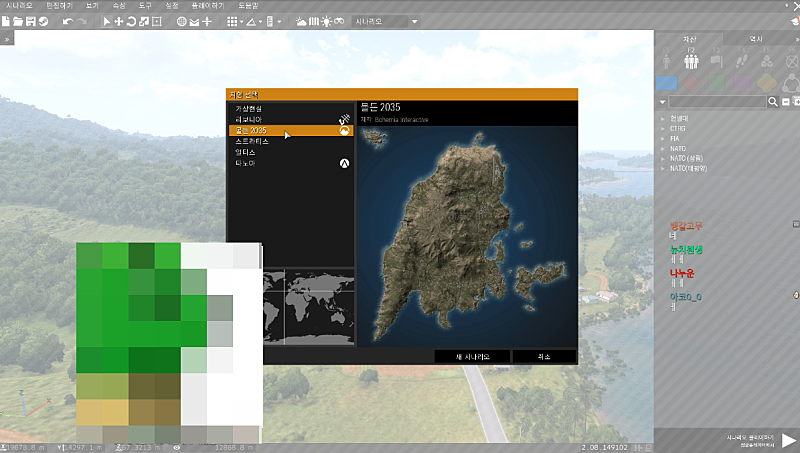Viewport: 800px width, 453px height.
Task: Click the 새 시나리오 button
Action: click(472, 356)
